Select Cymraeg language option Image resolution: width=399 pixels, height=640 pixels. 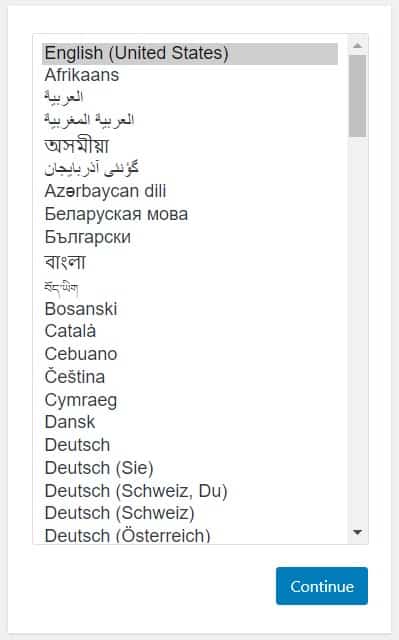190,400
